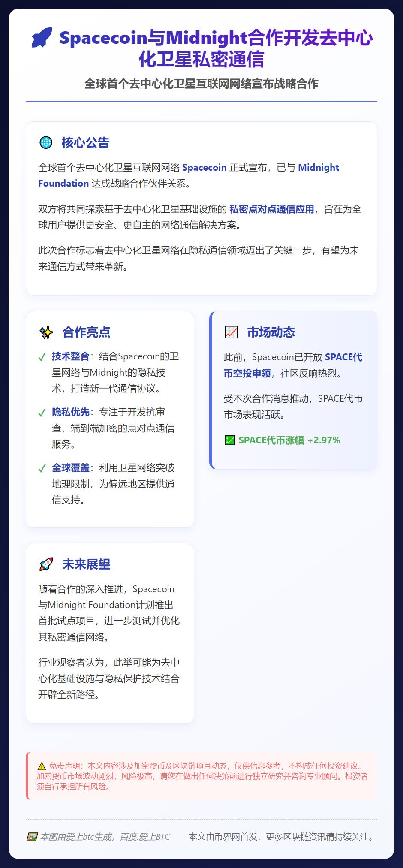Click the bold SPACE代币空投申领 text
This screenshot has width=403, height=868.
293,365
